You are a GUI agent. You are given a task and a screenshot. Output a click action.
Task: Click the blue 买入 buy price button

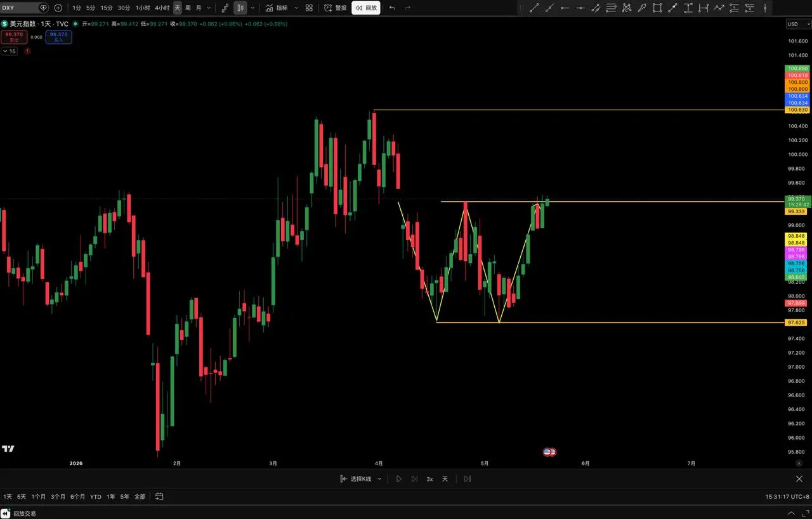pos(58,37)
